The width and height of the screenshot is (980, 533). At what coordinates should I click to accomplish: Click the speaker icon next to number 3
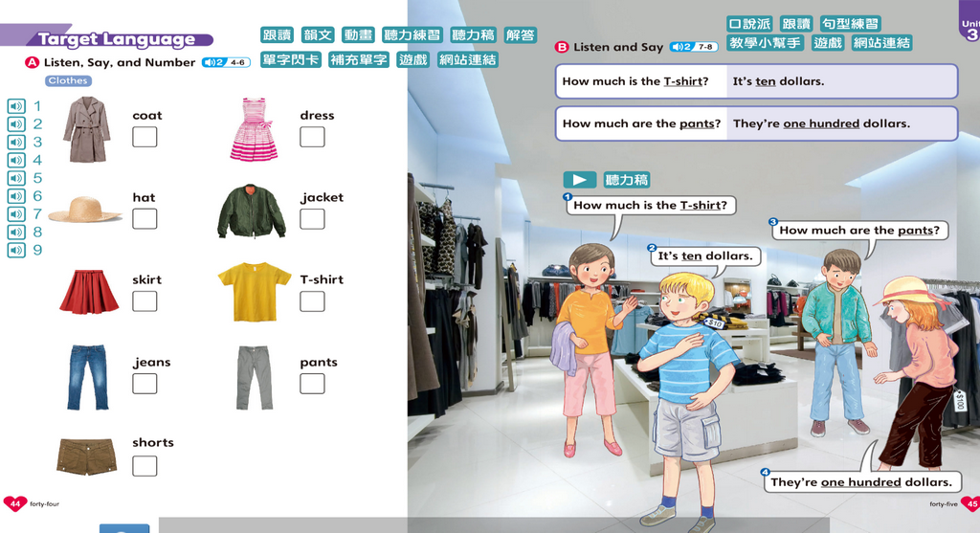16,142
